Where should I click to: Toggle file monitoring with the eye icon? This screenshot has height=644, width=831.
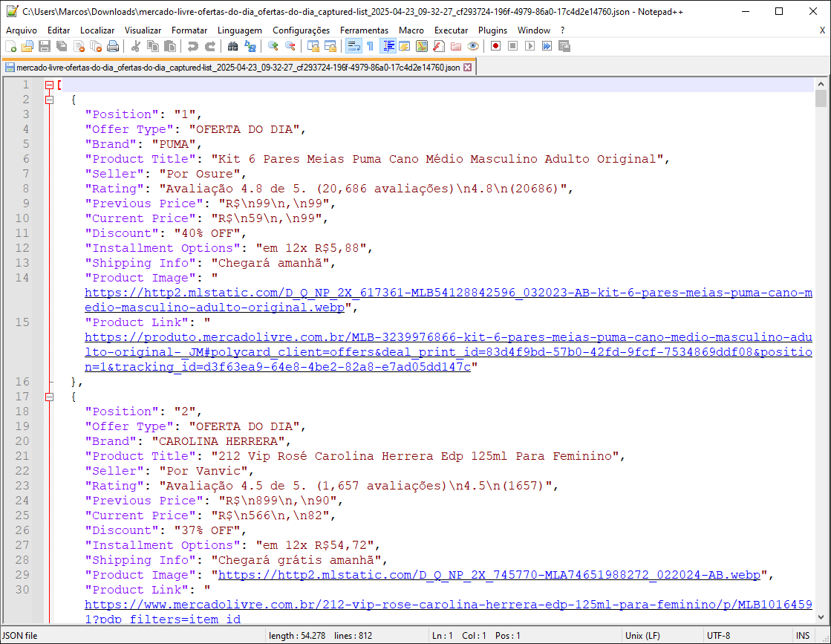(473, 47)
